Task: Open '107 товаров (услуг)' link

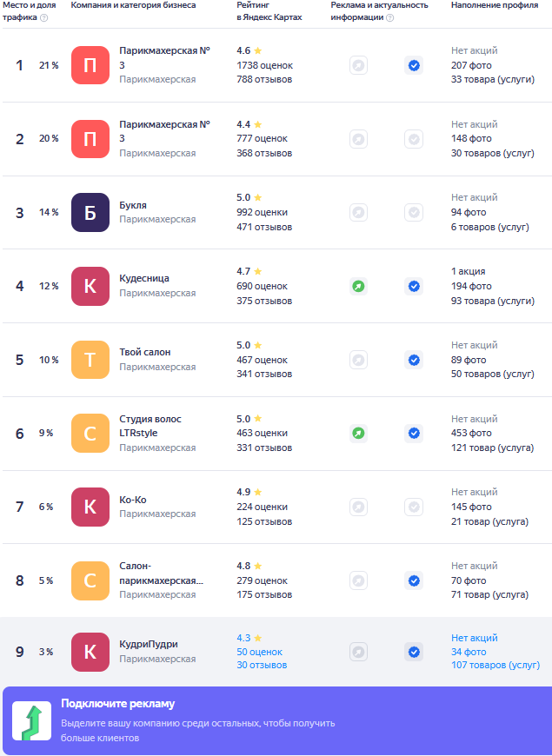Action: coord(495,666)
